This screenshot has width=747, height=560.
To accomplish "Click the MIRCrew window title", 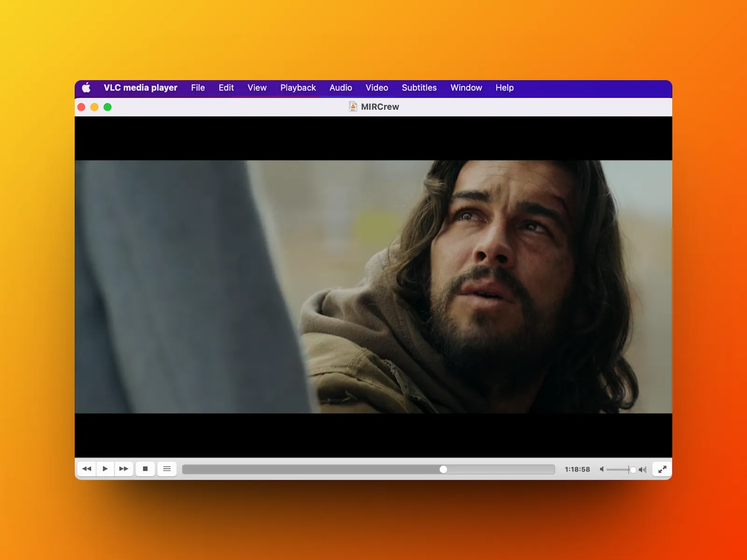I will pyautogui.click(x=380, y=107).
